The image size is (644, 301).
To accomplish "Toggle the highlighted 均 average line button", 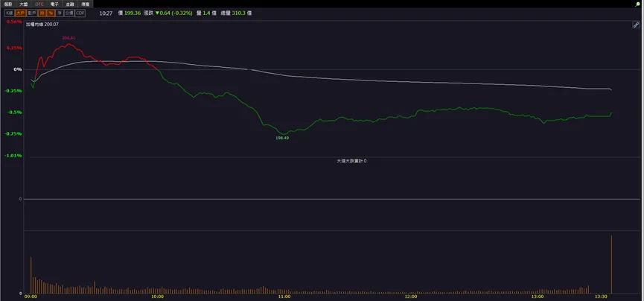I will tap(42, 13).
